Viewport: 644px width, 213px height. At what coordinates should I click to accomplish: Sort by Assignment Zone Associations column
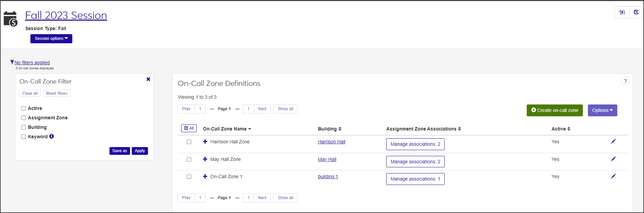coord(423,129)
